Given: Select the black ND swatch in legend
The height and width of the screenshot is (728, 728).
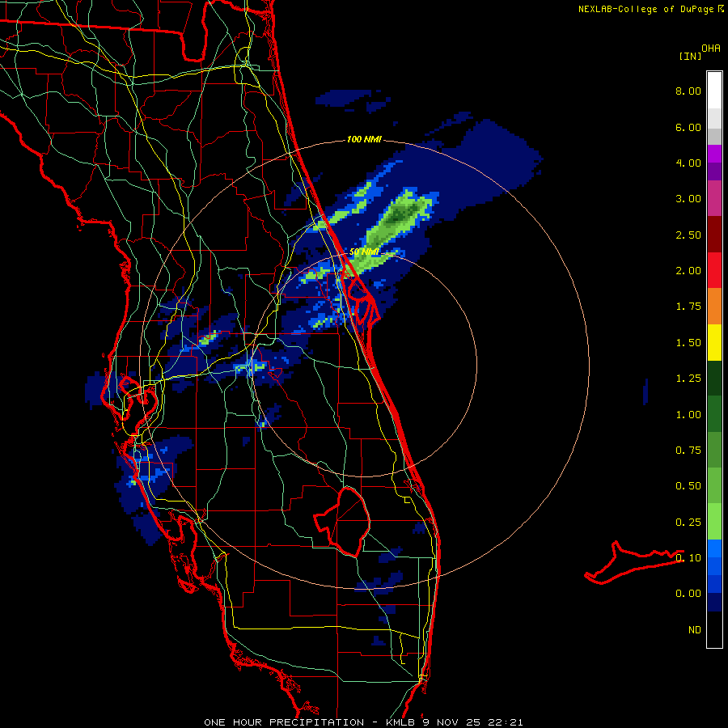Looking at the screenshot, I should (x=714, y=629).
